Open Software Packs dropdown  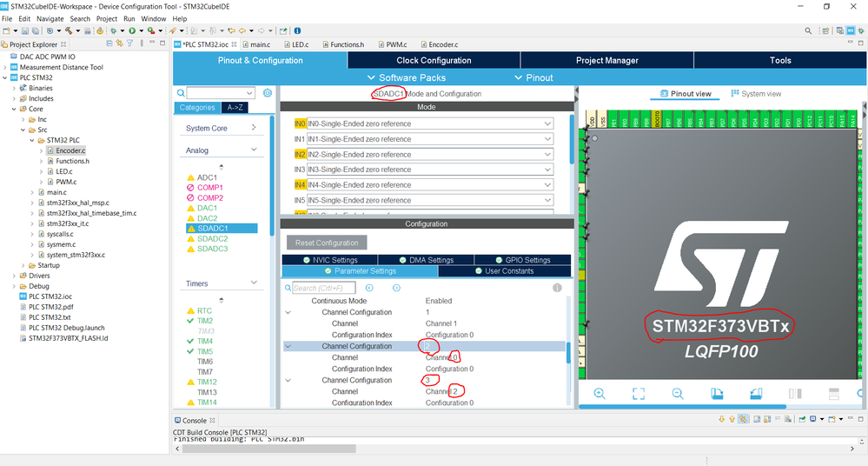coord(407,77)
